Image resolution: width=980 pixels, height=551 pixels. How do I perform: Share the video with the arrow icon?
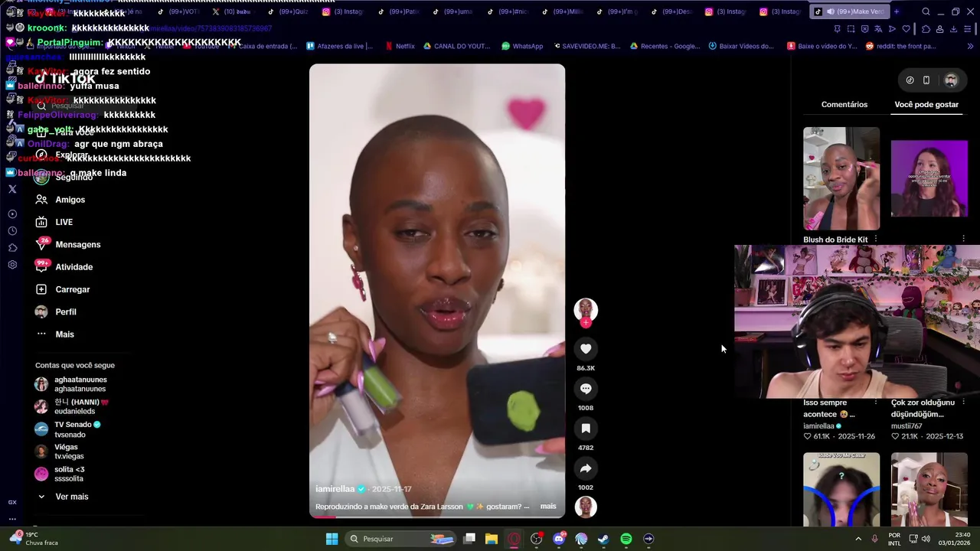[586, 468]
